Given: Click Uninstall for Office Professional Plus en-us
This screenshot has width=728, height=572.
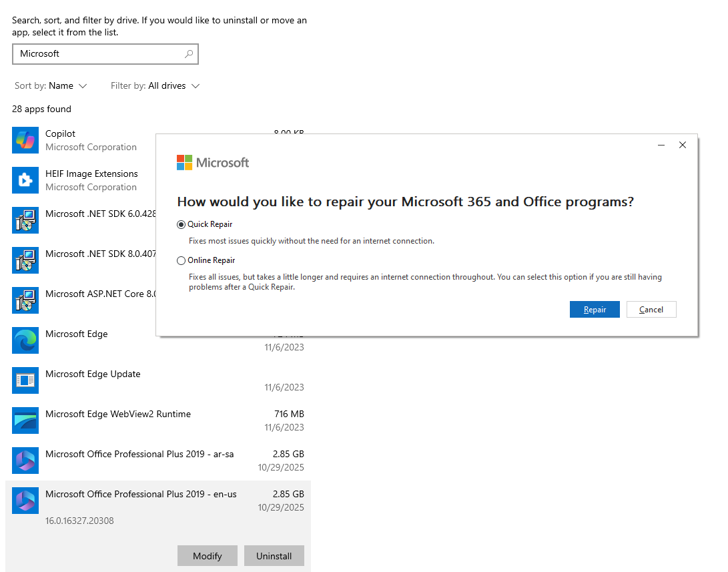Looking at the screenshot, I should coord(274,556).
